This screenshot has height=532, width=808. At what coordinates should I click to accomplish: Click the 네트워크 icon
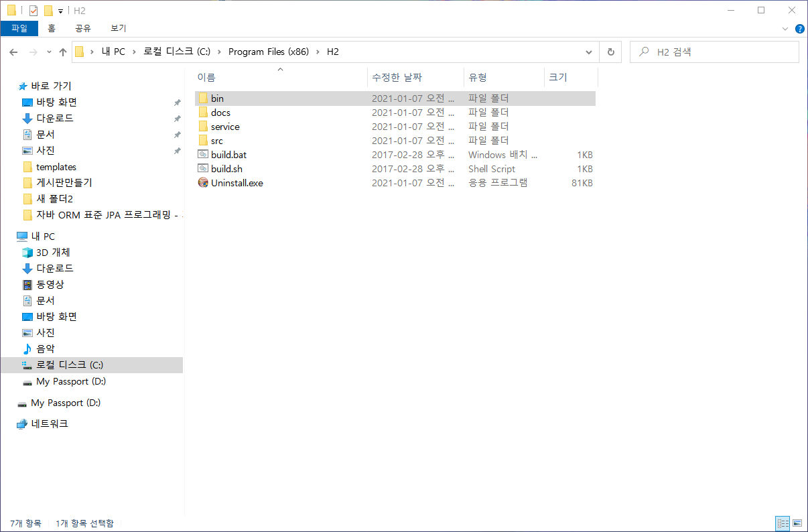(x=22, y=424)
